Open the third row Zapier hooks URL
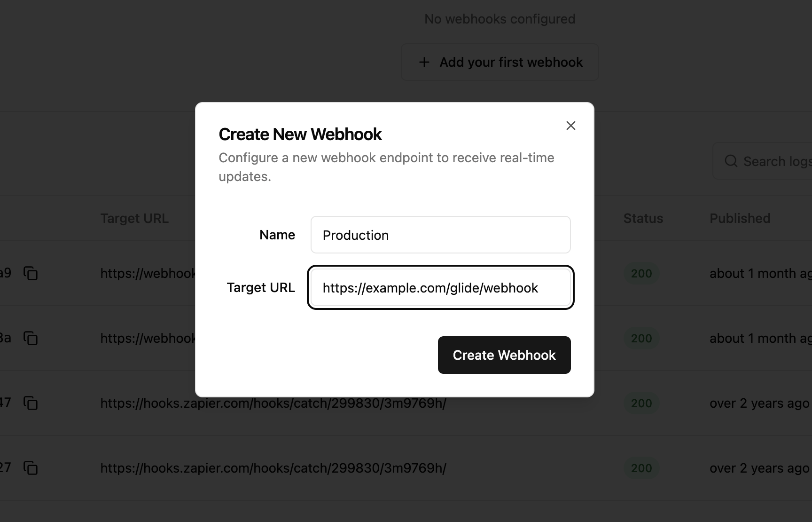This screenshot has height=522, width=812. (x=273, y=403)
